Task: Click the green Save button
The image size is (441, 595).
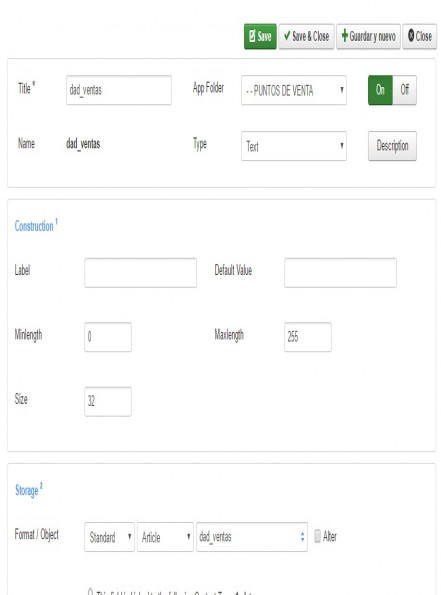Action: 260,36
